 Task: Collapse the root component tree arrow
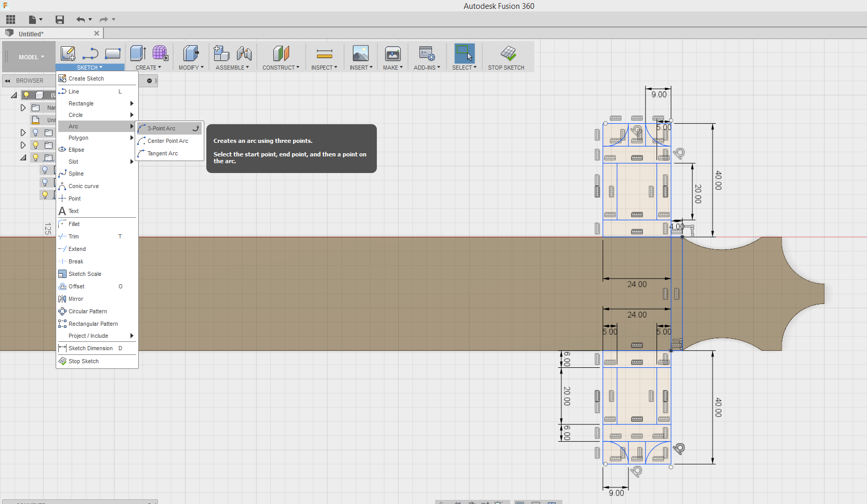pos(14,95)
